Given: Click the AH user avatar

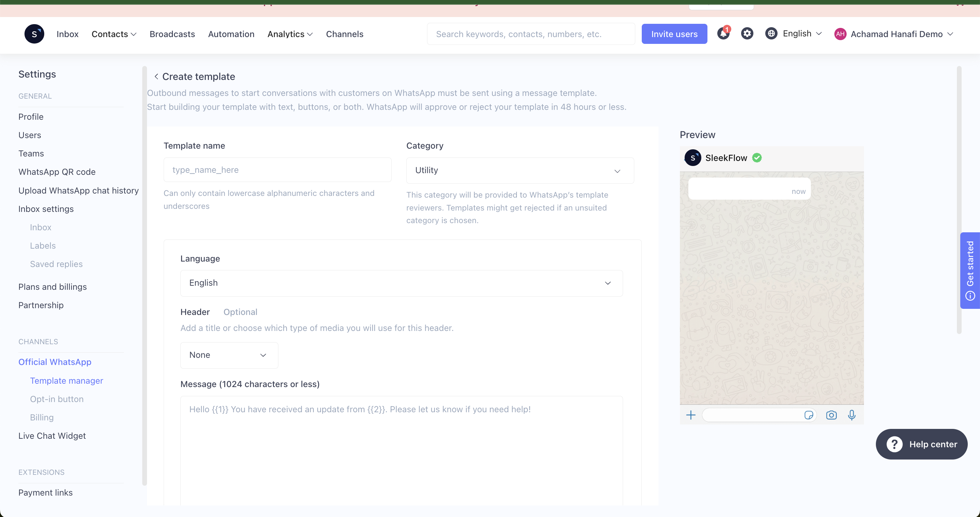Looking at the screenshot, I should pos(840,34).
